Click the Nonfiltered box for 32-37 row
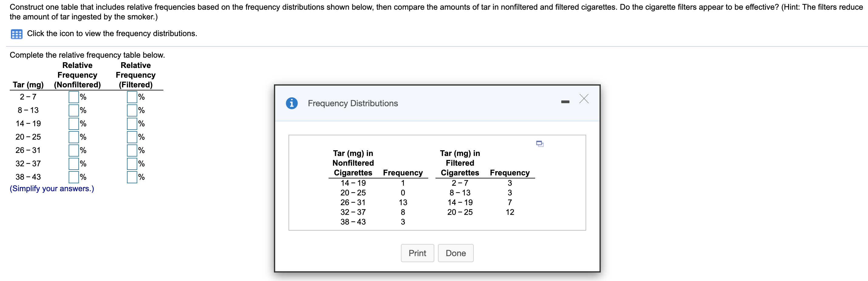Image resolution: width=868 pixels, height=281 pixels. (x=73, y=164)
